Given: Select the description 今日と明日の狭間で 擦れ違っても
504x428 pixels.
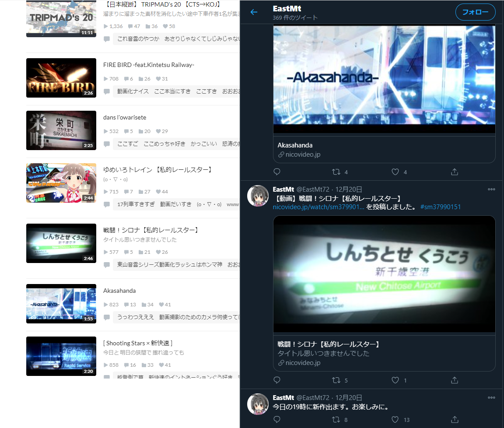Looking at the screenshot, I should click(143, 352).
